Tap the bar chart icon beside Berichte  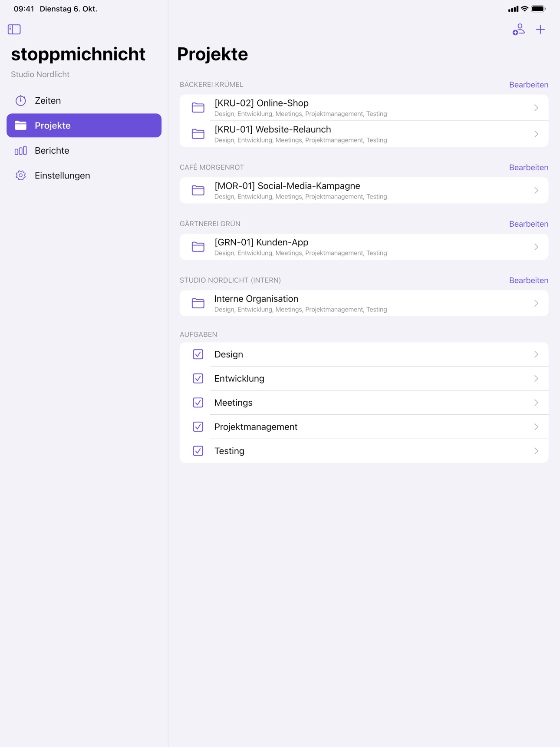pyautogui.click(x=21, y=150)
